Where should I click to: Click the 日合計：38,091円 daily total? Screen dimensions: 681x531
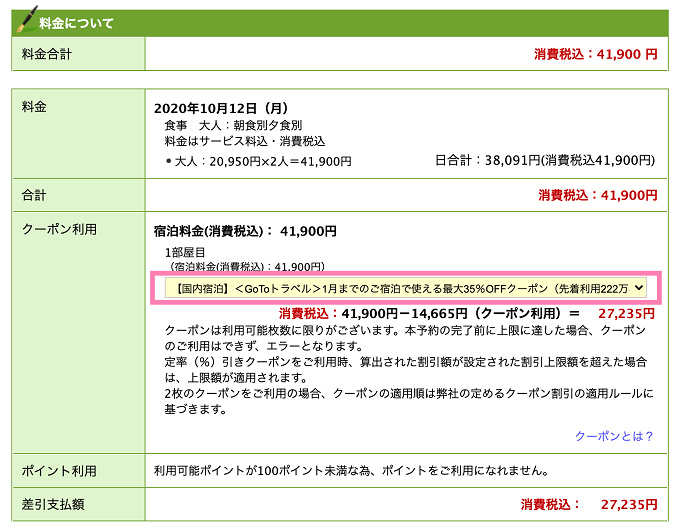pos(545,160)
